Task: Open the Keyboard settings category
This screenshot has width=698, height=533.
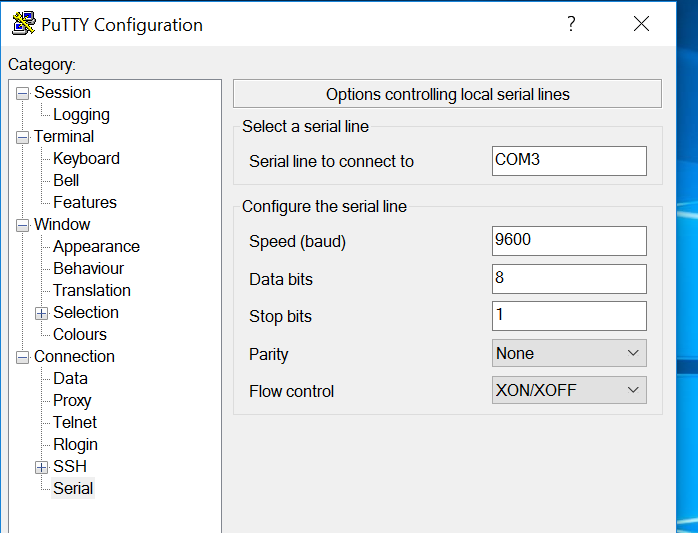Action: click(86, 159)
